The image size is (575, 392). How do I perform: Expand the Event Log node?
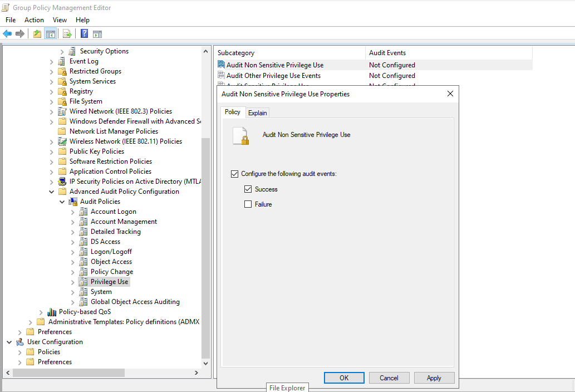click(51, 62)
